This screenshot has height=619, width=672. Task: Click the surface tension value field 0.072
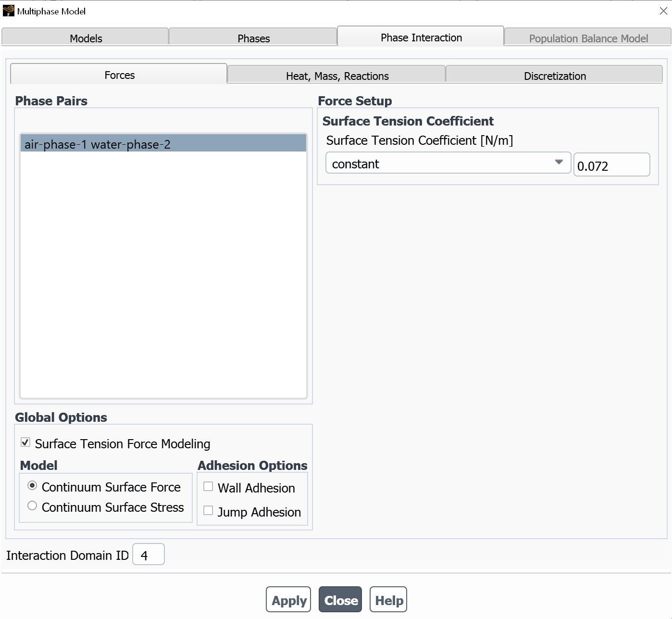point(611,165)
